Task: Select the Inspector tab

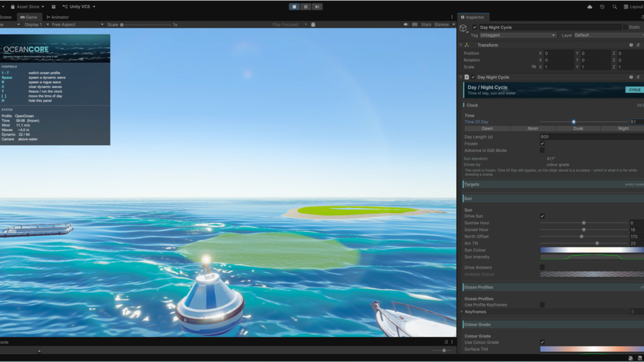Action: [x=473, y=17]
